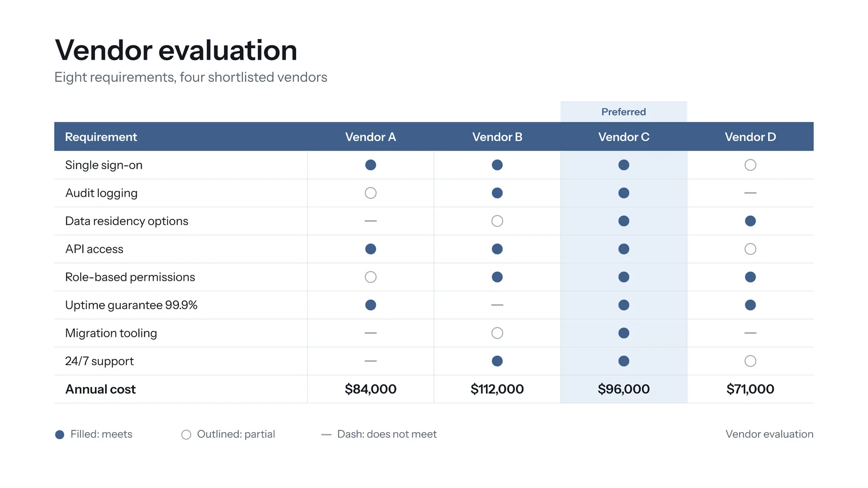This screenshot has height=488, width=868.
Task: Click the filled dot for Vendor A Single sign-on
Action: tap(371, 165)
